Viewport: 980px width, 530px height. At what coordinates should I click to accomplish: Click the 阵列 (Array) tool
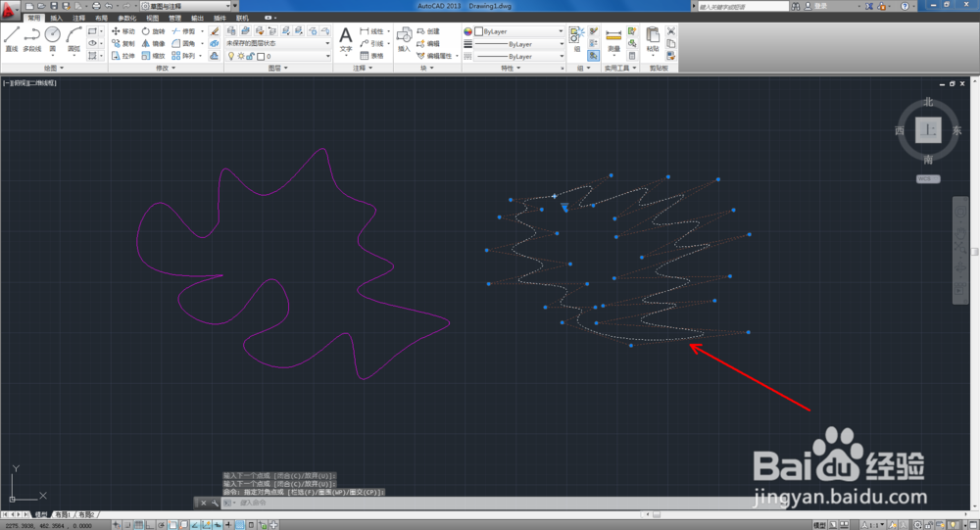click(183, 56)
